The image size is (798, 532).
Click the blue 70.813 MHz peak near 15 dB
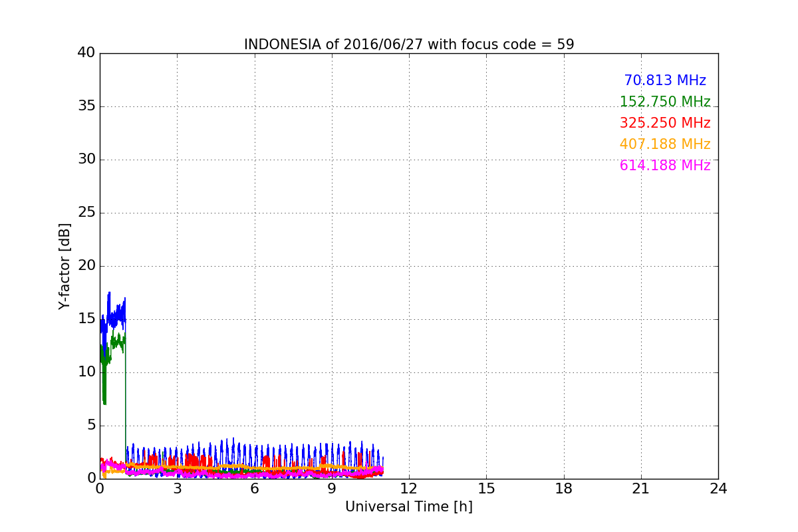click(x=114, y=318)
